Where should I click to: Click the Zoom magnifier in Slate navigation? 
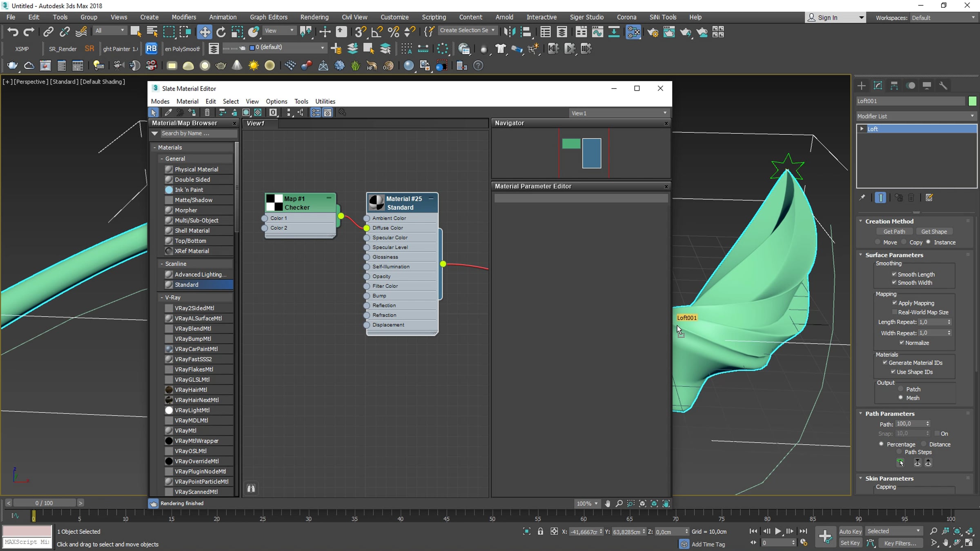pyautogui.click(x=619, y=504)
